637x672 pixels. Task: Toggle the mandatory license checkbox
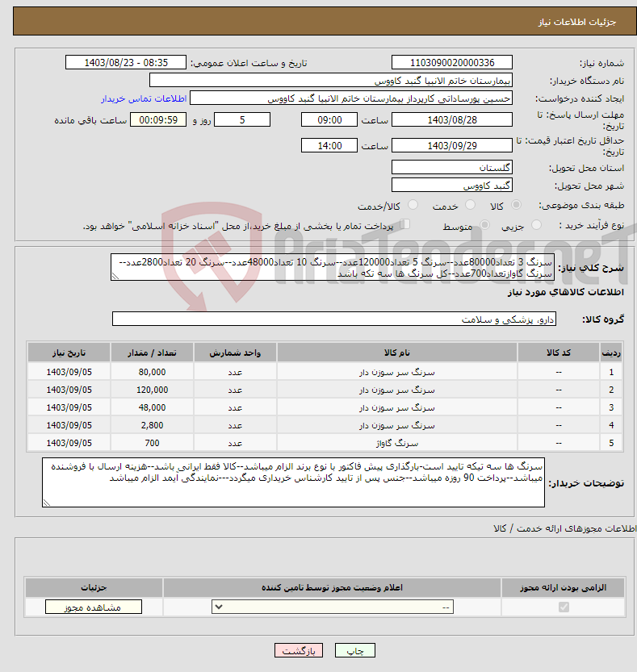(564, 607)
